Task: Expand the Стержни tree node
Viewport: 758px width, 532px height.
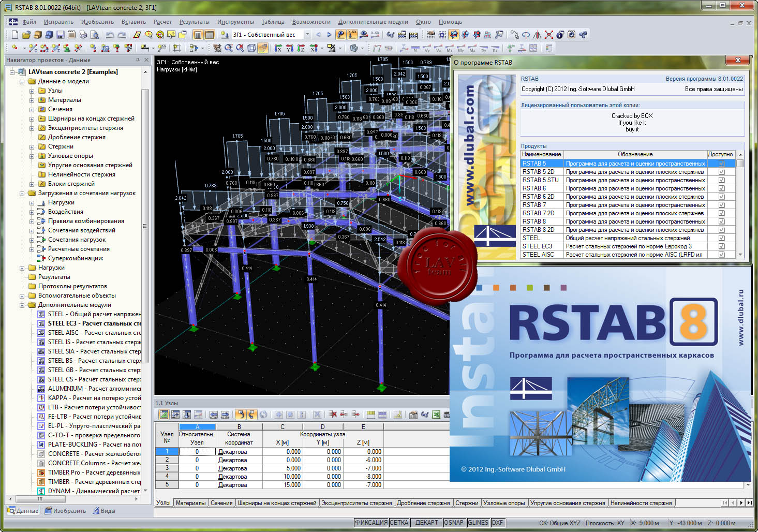Action: [x=32, y=146]
